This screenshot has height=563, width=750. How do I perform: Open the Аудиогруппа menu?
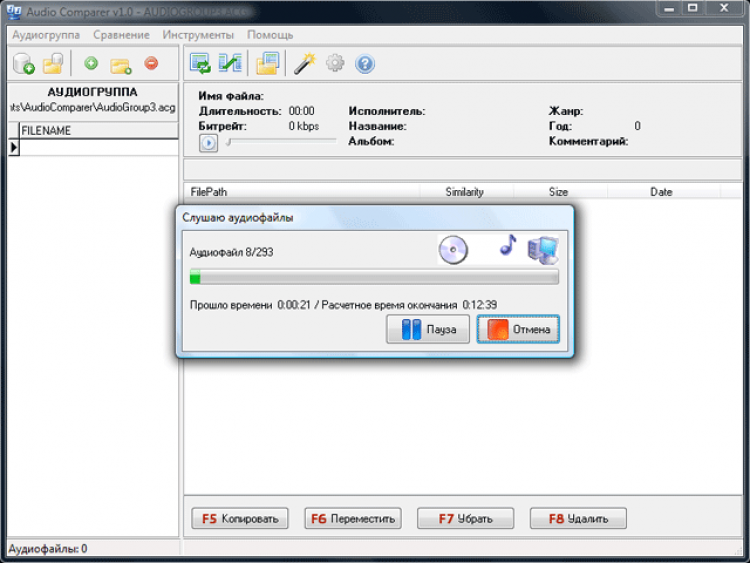(46, 35)
